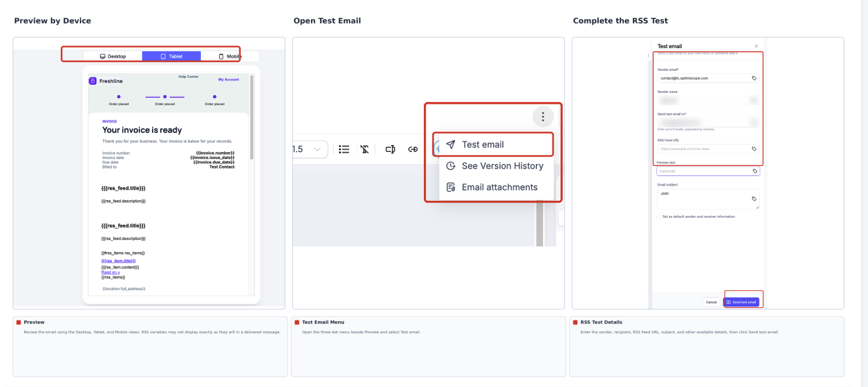Click the insert link icon in toolbar
868x387 pixels.
pyautogui.click(x=412, y=149)
